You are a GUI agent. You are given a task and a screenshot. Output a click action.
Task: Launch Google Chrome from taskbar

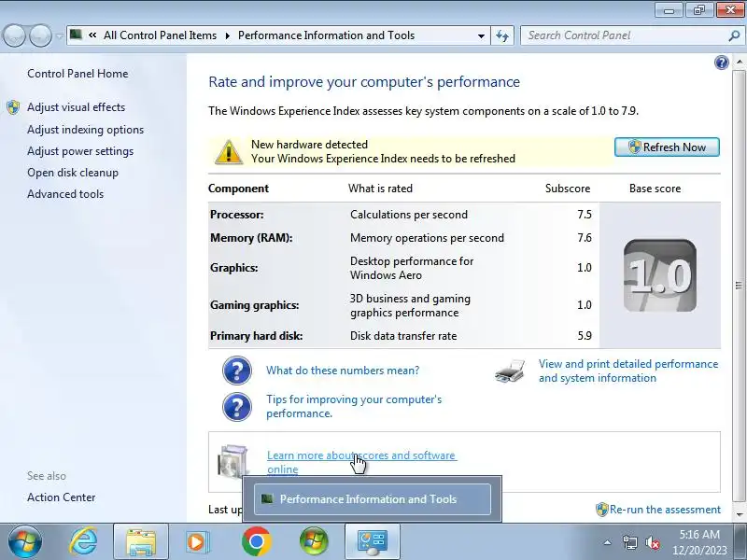click(256, 542)
